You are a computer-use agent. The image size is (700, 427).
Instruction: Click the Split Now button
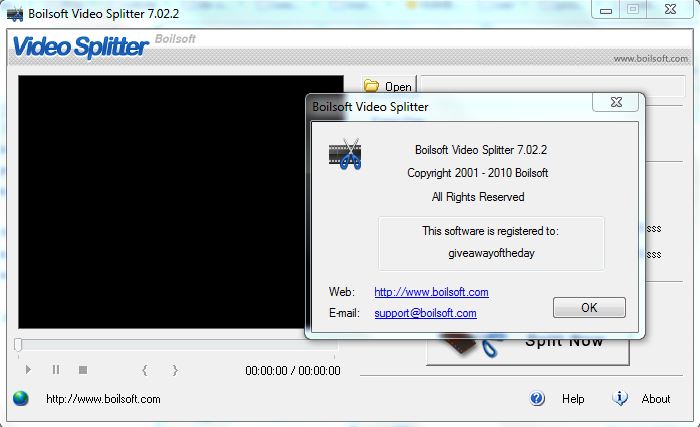[528, 351]
